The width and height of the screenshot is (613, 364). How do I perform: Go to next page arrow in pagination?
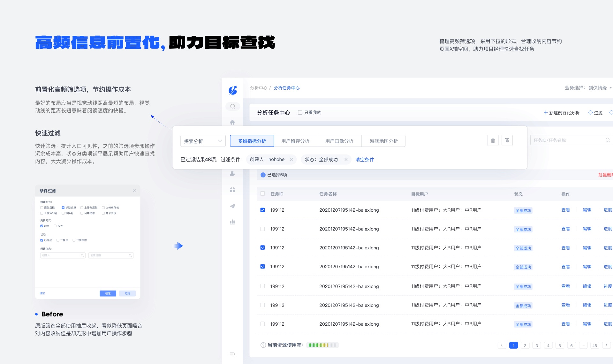click(606, 345)
